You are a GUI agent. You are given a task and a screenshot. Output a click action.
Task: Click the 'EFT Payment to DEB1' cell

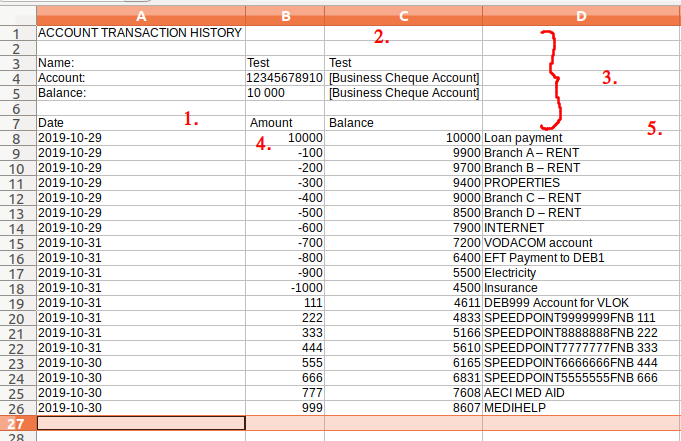[x=581, y=258]
